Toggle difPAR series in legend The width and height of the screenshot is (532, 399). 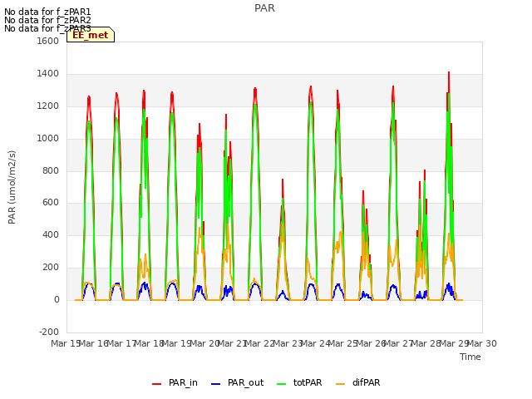pos(358,382)
